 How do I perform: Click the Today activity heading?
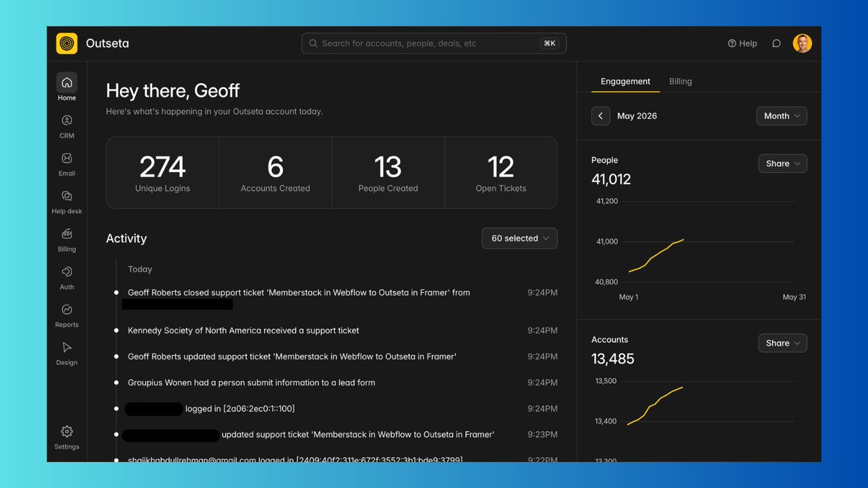click(140, 269)
